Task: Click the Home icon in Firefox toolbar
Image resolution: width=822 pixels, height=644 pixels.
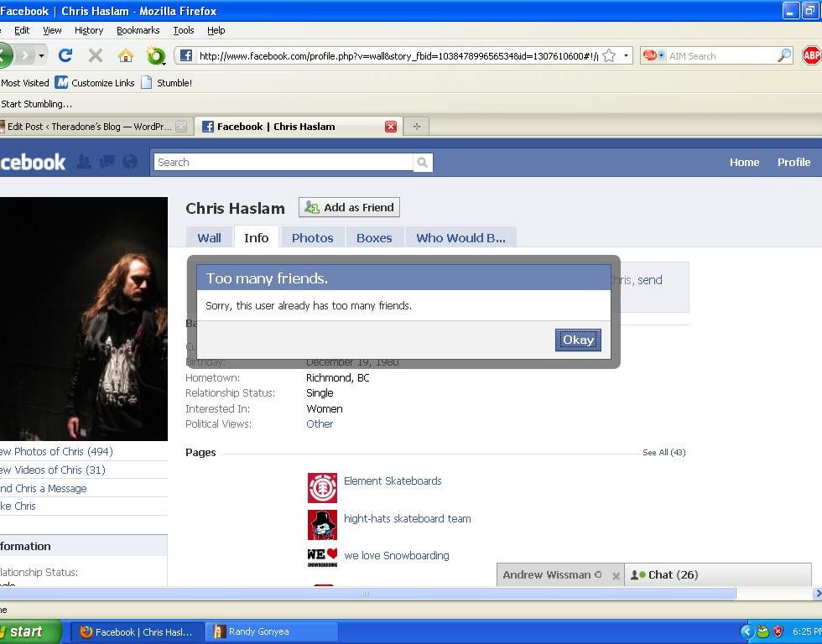Action: click(126, 55)
